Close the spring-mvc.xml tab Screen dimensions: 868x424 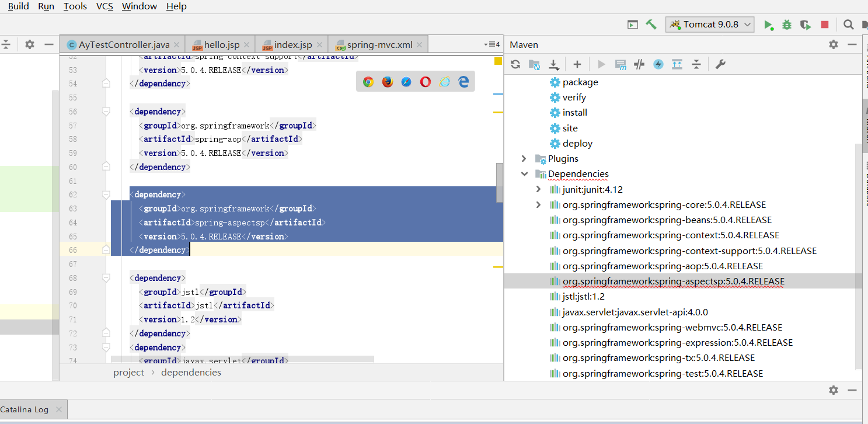pyautogui.click(x=420, y=45)
